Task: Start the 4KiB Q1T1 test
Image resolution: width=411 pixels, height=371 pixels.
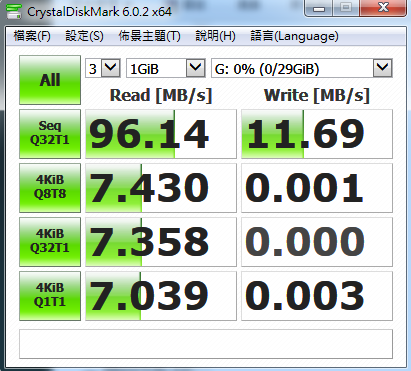Action: pyautogui.click(x=50, y=296)
